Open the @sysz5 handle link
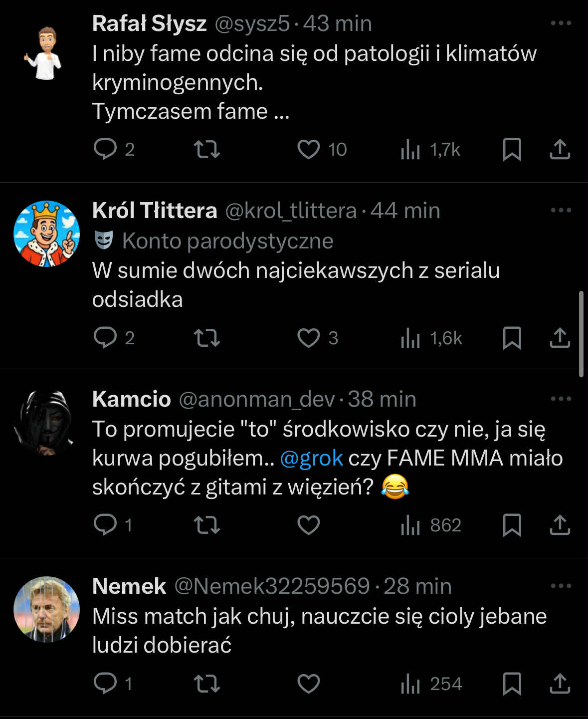The width and height of the screenshot is (588, 719). [252, 23]
